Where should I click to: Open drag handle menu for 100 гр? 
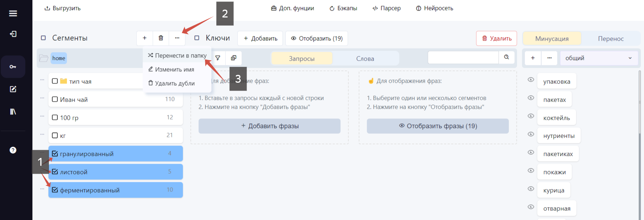click(x=42, y=116)
